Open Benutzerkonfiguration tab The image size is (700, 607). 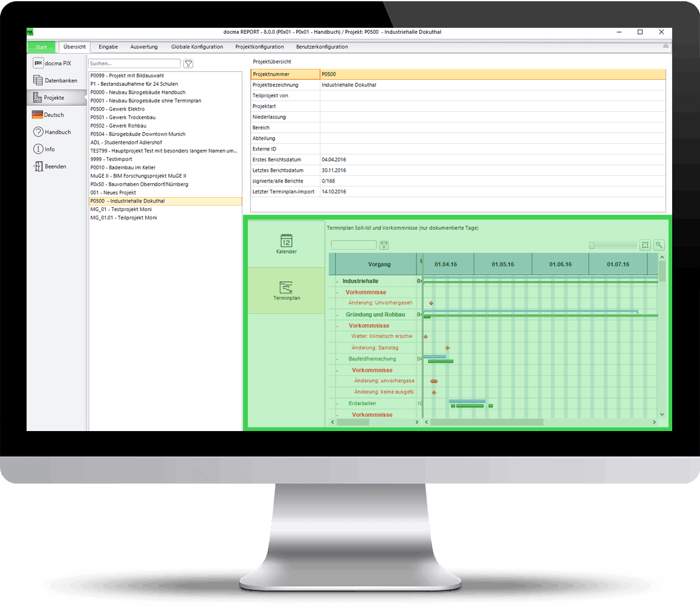click(x=322, y=47)
